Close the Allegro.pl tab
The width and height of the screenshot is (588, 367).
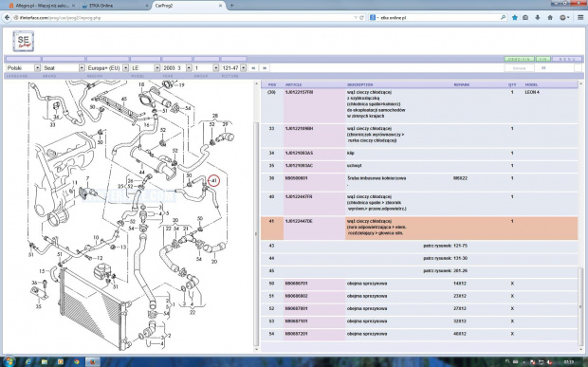pyautogui.click(x=73, y=6)
